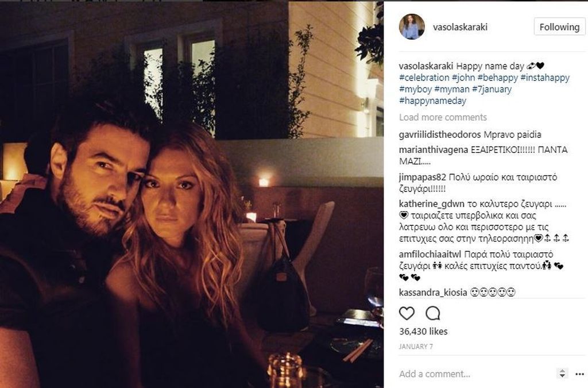Viewport: 588px width, 388px height.
Task: Expand Load more comments
Action: 443,117
